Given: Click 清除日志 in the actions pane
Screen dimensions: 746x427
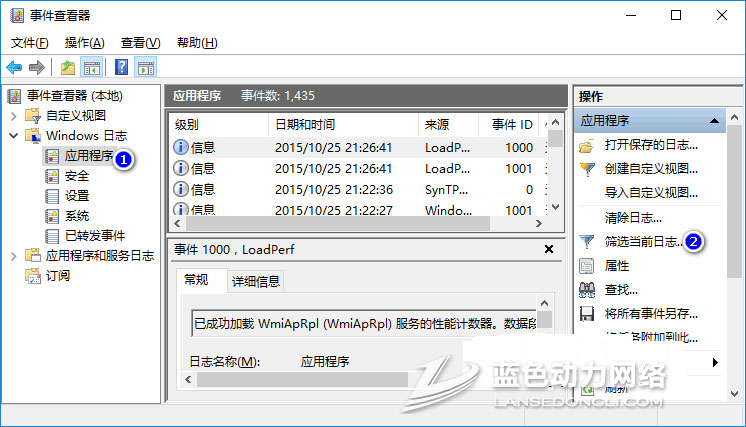Looking at the screenshot, I should pyautogui.click(x=633, y=217).
